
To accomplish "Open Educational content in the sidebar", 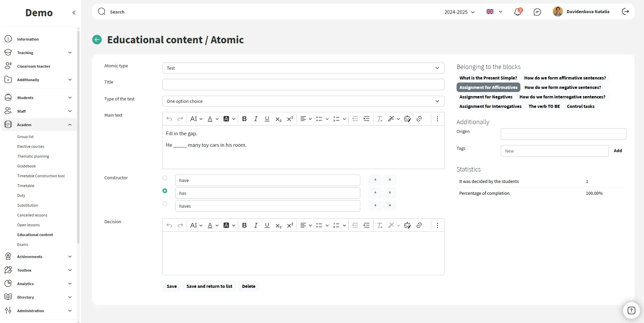I will [x=35, y=235].
